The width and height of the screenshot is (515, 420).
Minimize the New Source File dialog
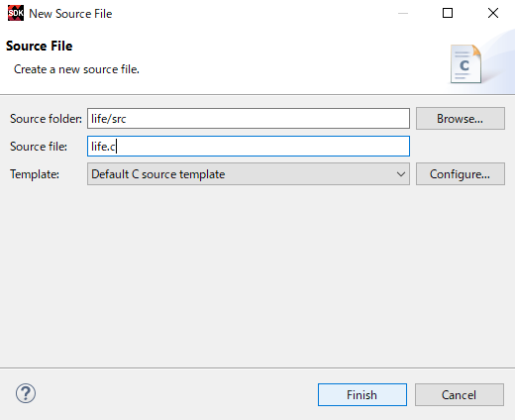403,13
